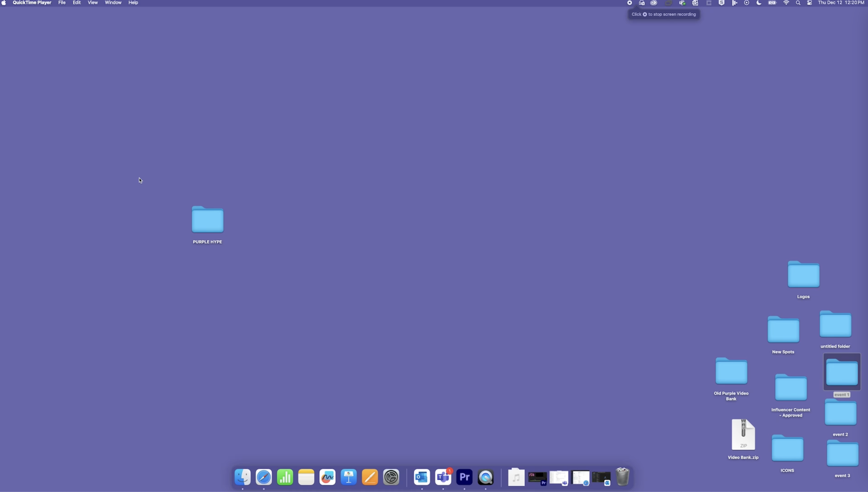The height and width of the screenshot is (492, 868).
Task: Open Spotlight search from the menu bar
Action: [798, 3]
